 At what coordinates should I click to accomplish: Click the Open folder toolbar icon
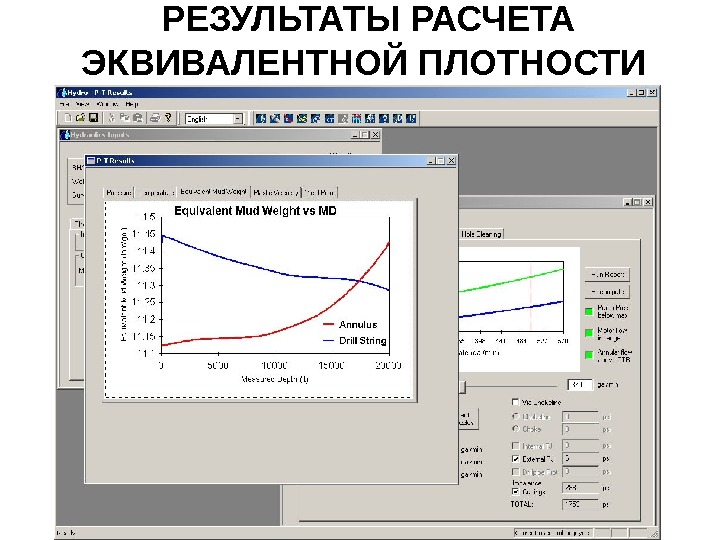[81, 118]
